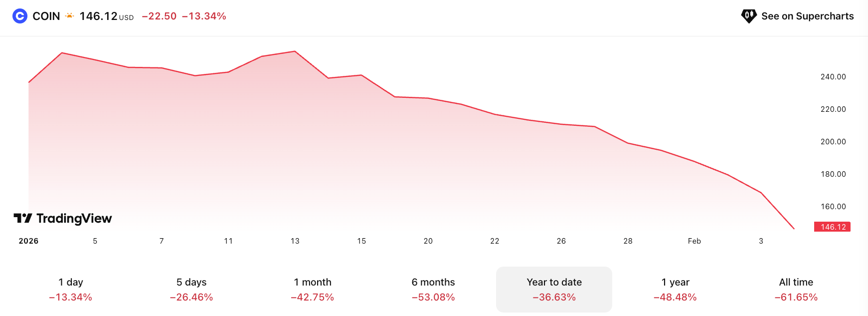
Task: Click the 160.00 price scale label
Action: point(833,207)
